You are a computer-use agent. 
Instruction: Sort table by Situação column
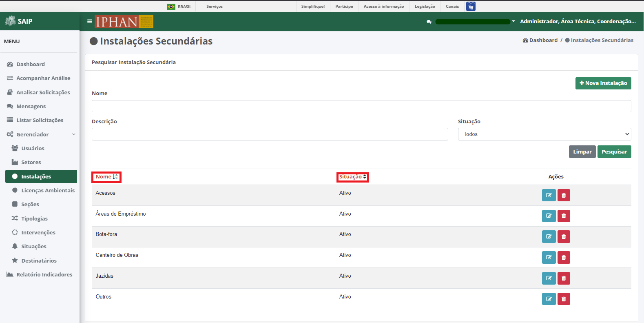pyautogui.click(x=353, y=177)
